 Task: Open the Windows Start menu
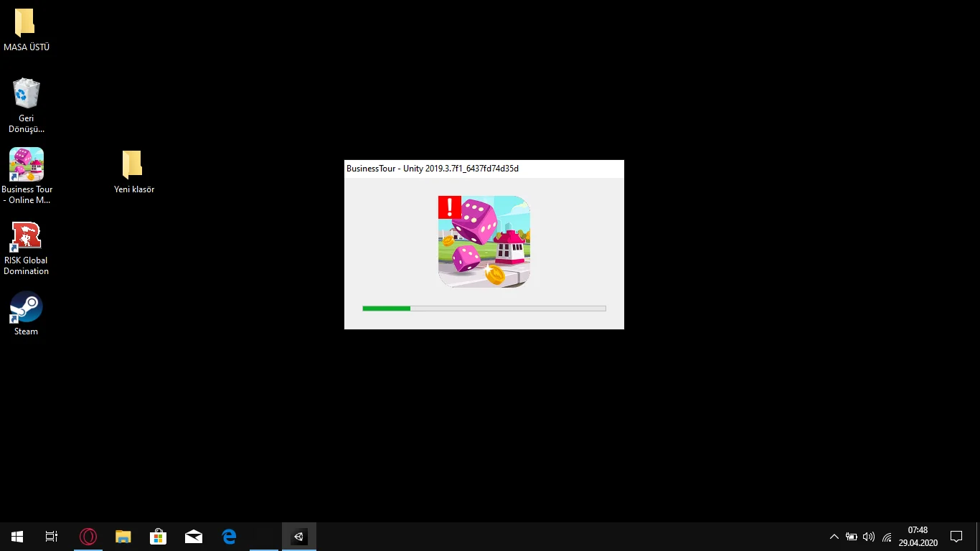tap(17, 537)
